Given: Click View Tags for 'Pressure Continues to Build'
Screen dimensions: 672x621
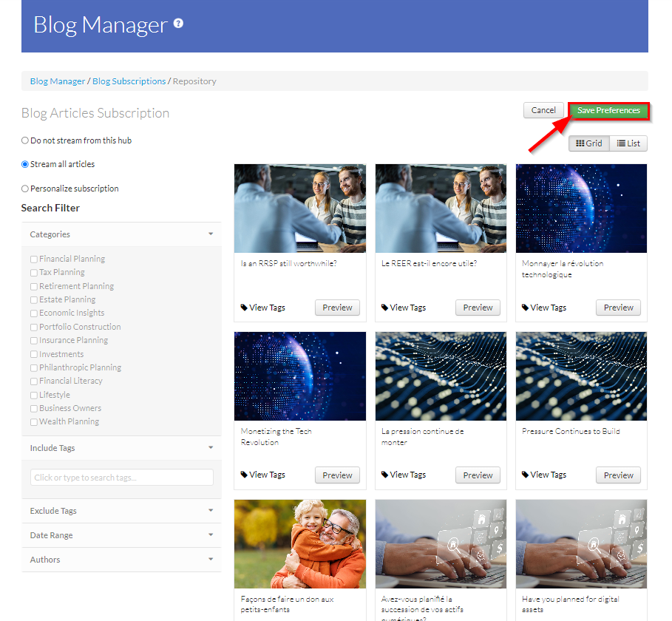Looking at the screenshot, I should pyautogui.click(x=544, y=475).
